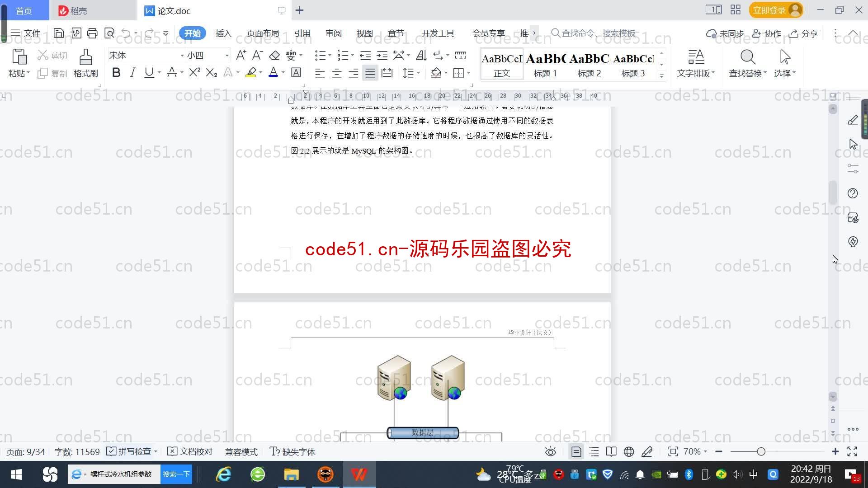Select the Character Shading icon
Viewport: 868px width, 488px height.
296,73
